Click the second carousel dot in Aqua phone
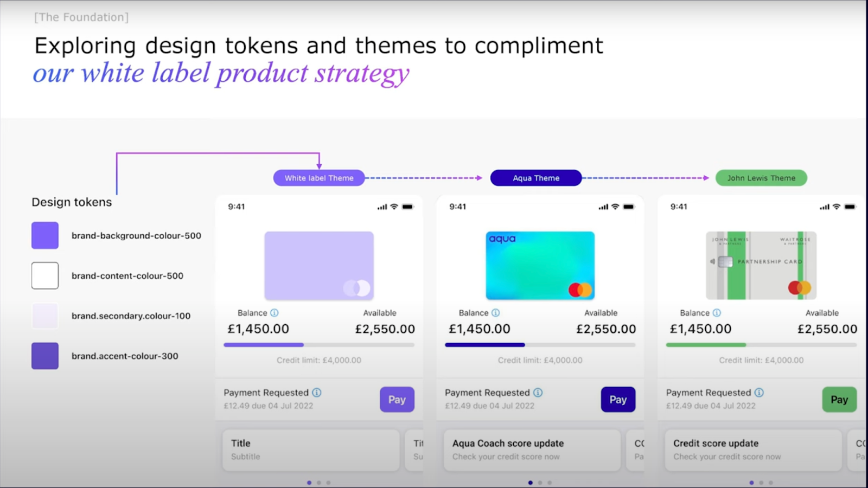868x488 pixels. point(540,483)
